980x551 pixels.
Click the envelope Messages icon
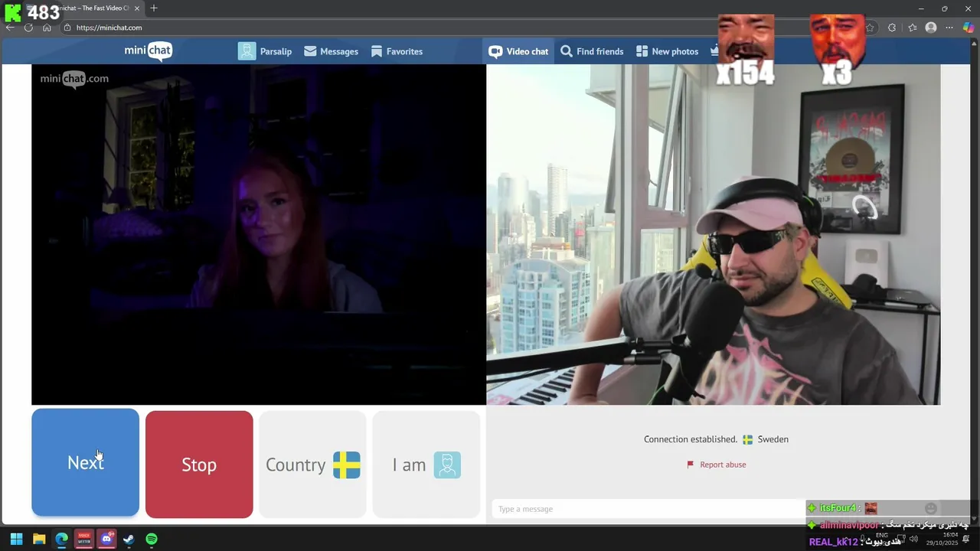point(310,51)
